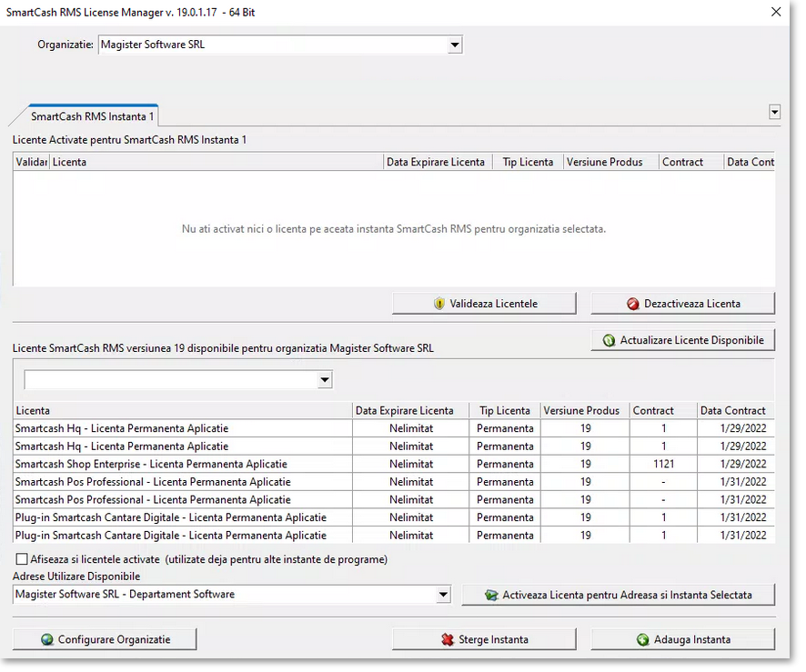Sort by top Data Expirare Licenta header

tap(438, 163)
